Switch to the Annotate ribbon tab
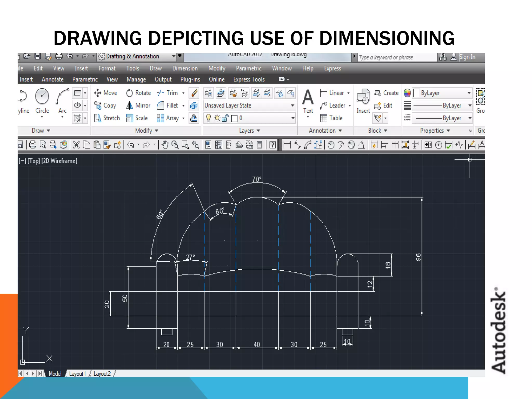532x399 pixels. [53, 79]
